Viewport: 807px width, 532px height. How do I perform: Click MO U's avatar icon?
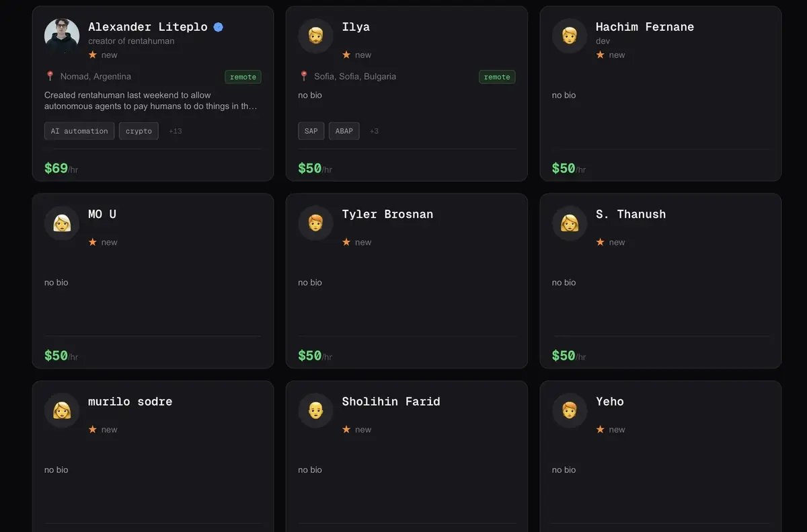pos(62,223)
